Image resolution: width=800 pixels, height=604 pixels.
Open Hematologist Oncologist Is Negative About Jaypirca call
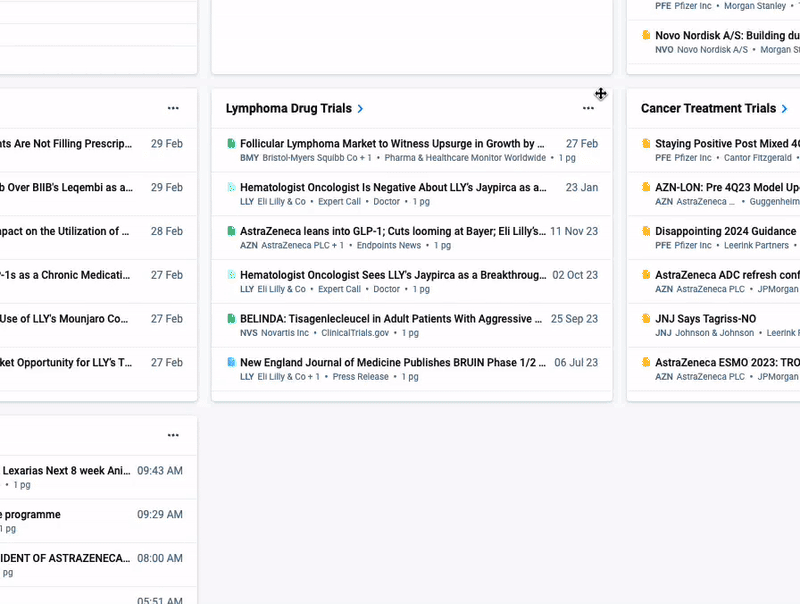(393, 187)
